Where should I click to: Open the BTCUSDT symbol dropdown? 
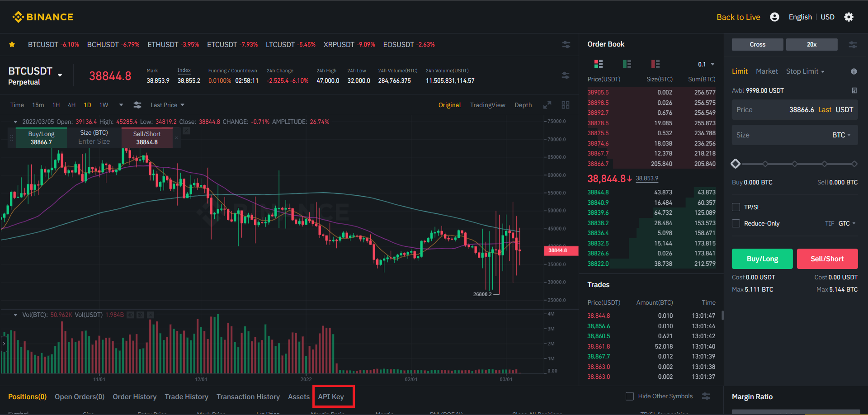60,75
